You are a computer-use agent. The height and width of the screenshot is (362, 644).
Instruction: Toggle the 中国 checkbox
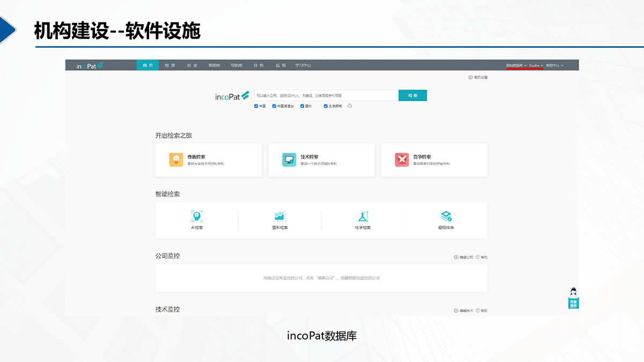(257, 106)
